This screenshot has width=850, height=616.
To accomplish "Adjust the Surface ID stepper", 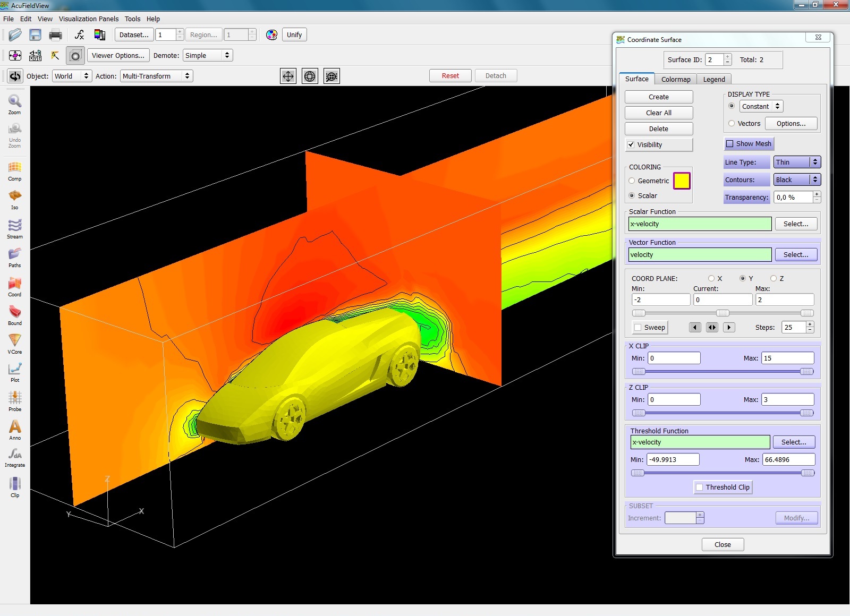I will (x=728, y=60).
